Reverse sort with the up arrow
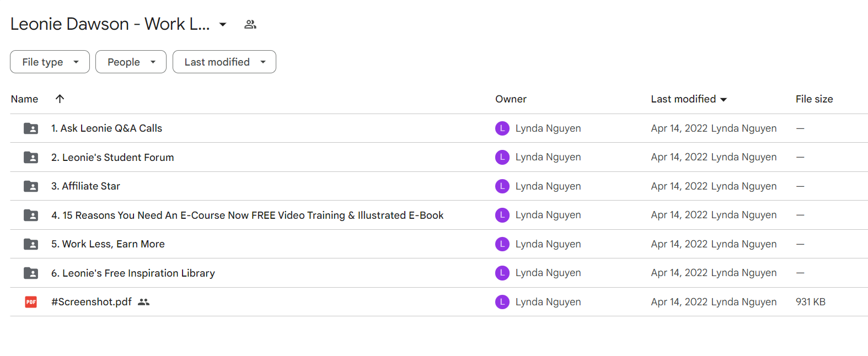The image size is (868, 356). coord(60,99)
